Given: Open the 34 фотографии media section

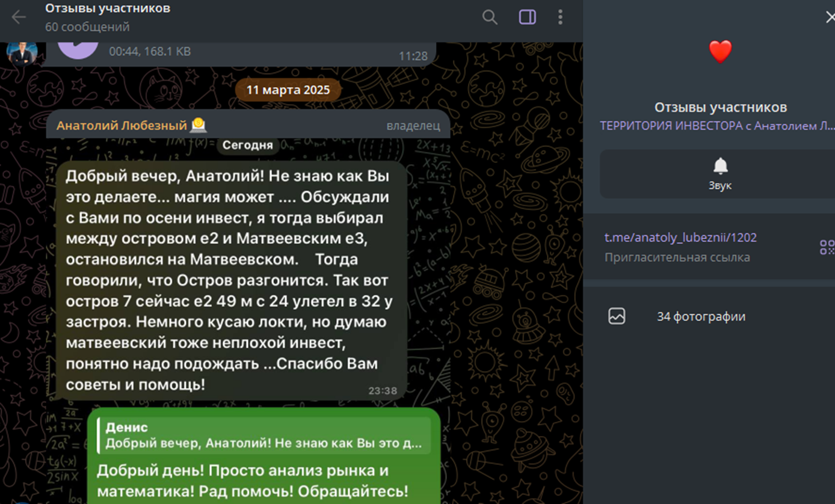Looking at the screenshot, I should [x=701, y=315].
